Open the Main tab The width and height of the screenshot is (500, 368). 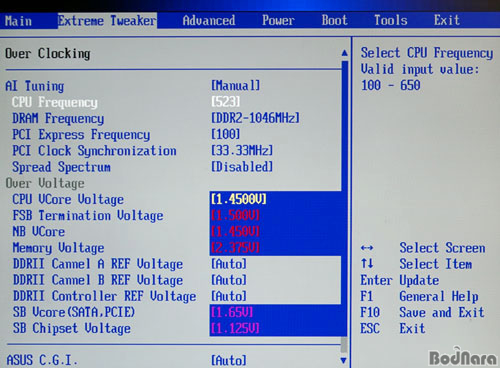pyautogui.click(x=19, y=21)
